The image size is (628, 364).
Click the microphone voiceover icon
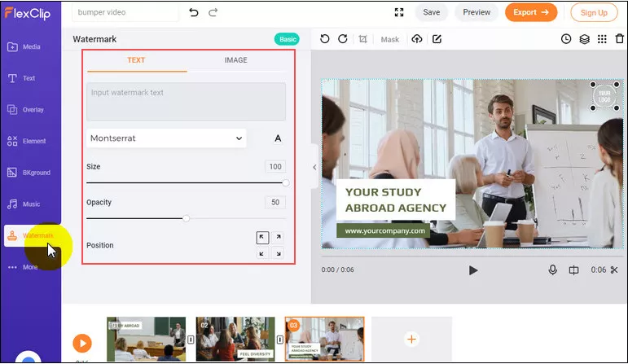point(553,270)
